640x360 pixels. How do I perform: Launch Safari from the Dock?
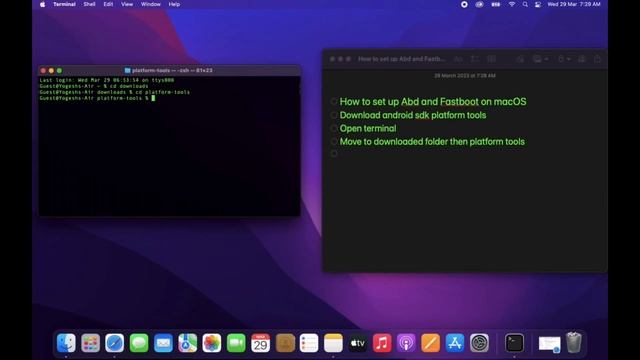pos(115,343)
